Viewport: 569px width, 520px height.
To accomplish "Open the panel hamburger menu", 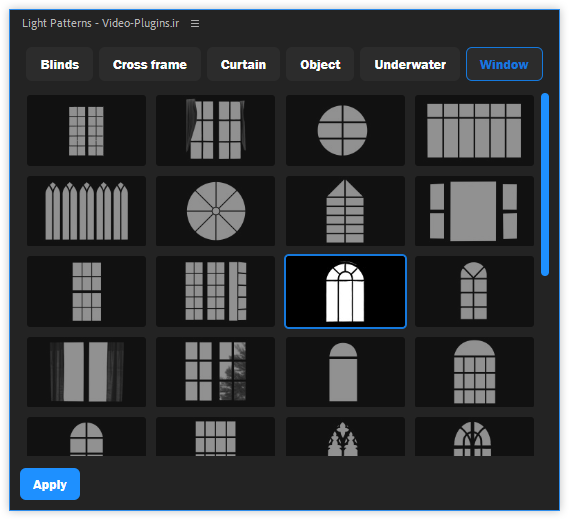I will click(x=195, y=24).
